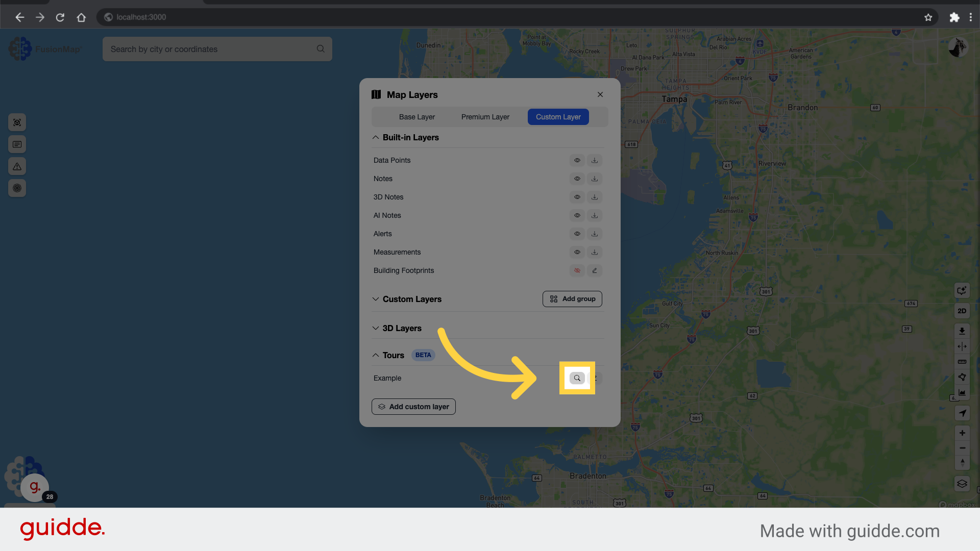Open the Alerts warning icon
This screenshot has width=980, height=551.
[x=17, y=166]
